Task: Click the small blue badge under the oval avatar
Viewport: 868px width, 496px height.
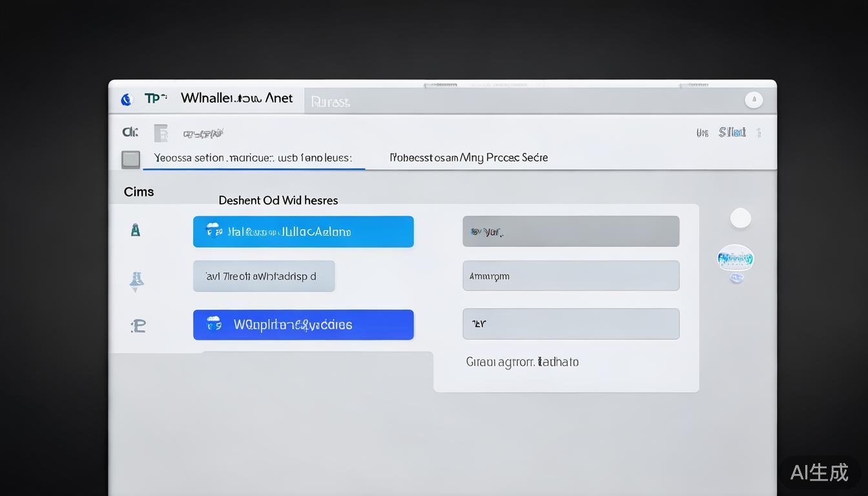Action: 736,278
